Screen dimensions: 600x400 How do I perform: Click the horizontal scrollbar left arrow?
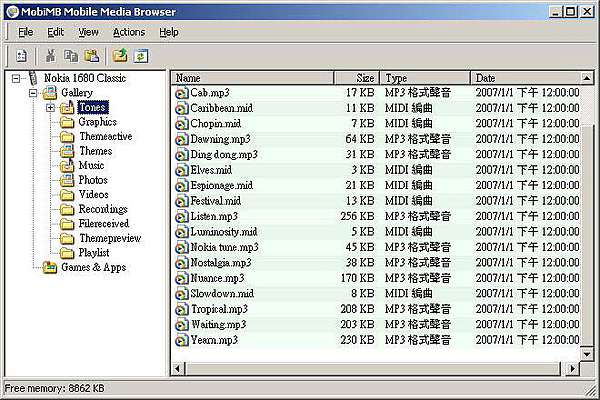[x=178, y=369]
